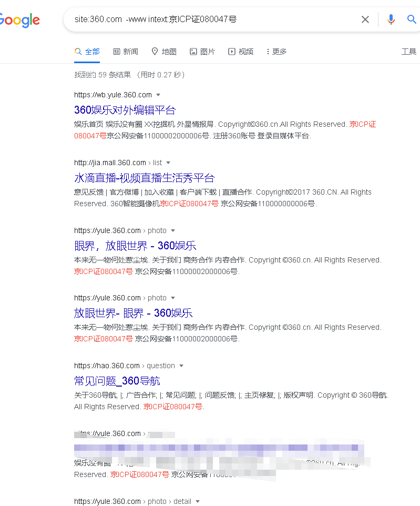This screenshot has height=506, width=420.
Task: Switch to the 视频 tab
Action: point(241,52)
